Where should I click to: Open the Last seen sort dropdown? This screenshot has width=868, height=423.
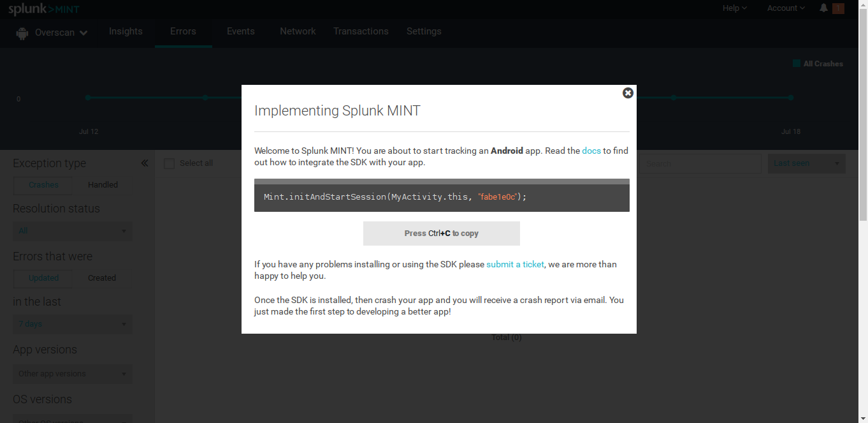coord(806,163)
